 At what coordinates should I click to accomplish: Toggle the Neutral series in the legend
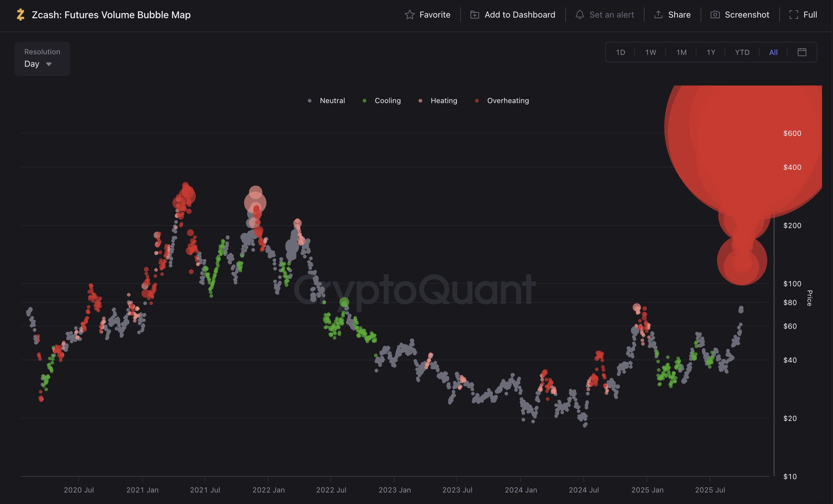pyautogui.click(x=326, y=100)
